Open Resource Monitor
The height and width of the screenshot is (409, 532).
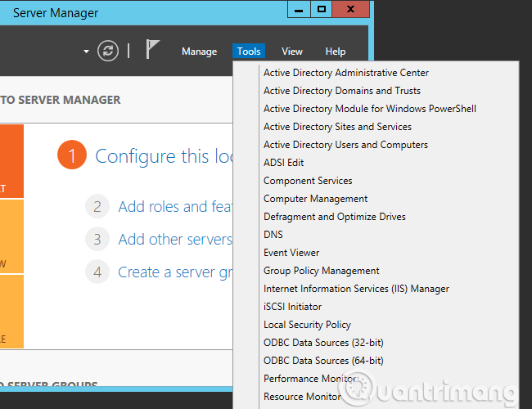tap(302, 397)
